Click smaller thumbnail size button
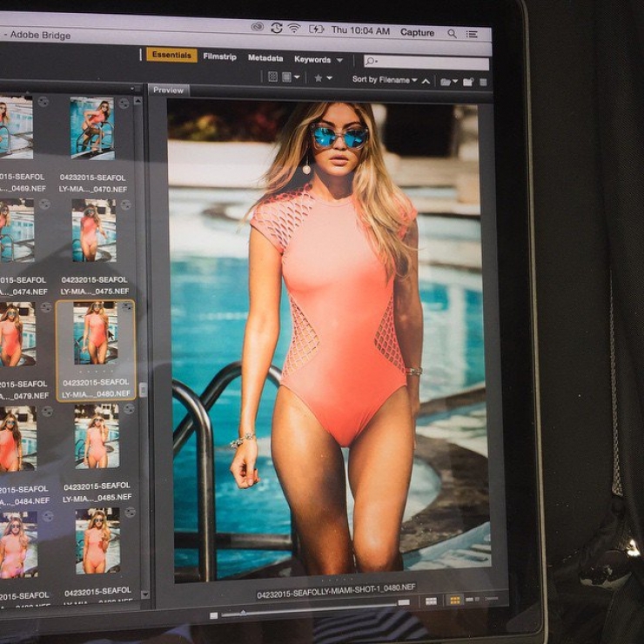 coord(213,615)
